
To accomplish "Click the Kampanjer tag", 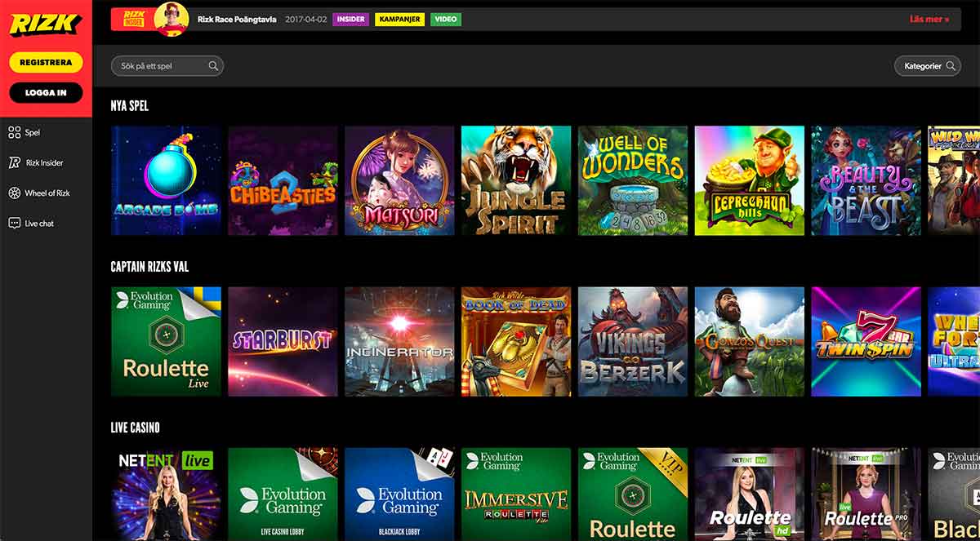I will click(400, 19).
